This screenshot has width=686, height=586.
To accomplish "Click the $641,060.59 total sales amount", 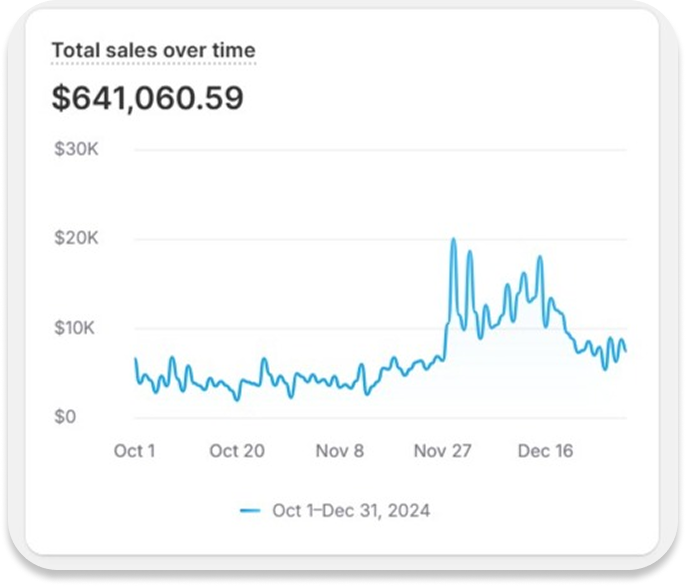I will click(147, 98).
